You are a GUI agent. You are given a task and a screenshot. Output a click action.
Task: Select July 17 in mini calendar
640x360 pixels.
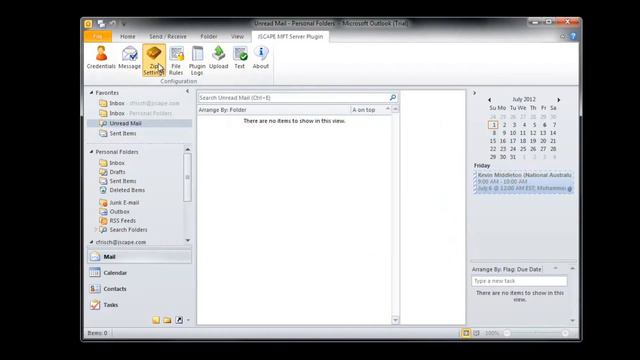pyautogui.click(x=513, y=141)
